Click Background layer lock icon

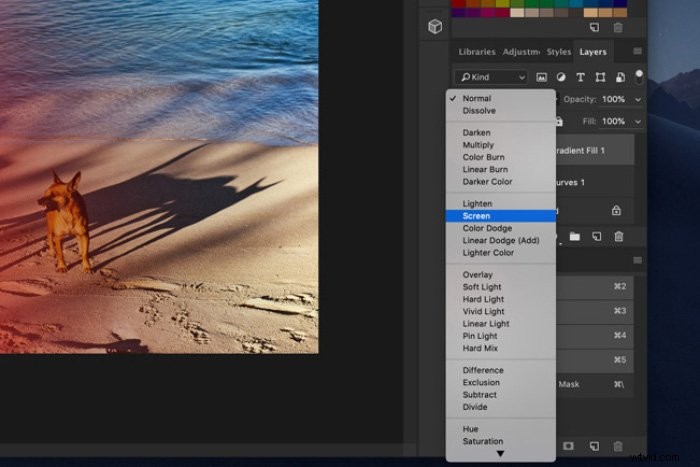tap(616, 210)
